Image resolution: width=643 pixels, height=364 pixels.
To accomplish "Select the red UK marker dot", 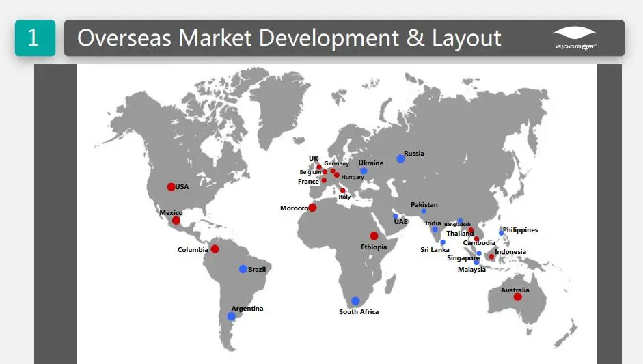I will [x=319, y=167].
